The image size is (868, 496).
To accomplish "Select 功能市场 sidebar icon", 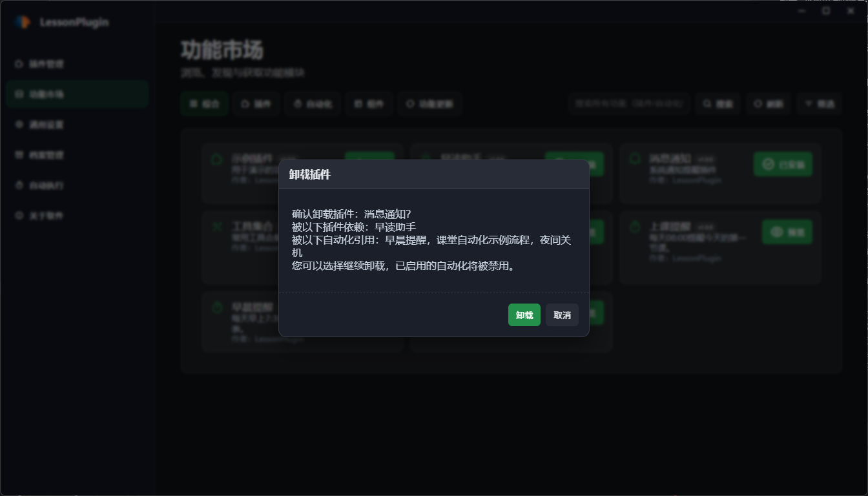I will (19, 94).
